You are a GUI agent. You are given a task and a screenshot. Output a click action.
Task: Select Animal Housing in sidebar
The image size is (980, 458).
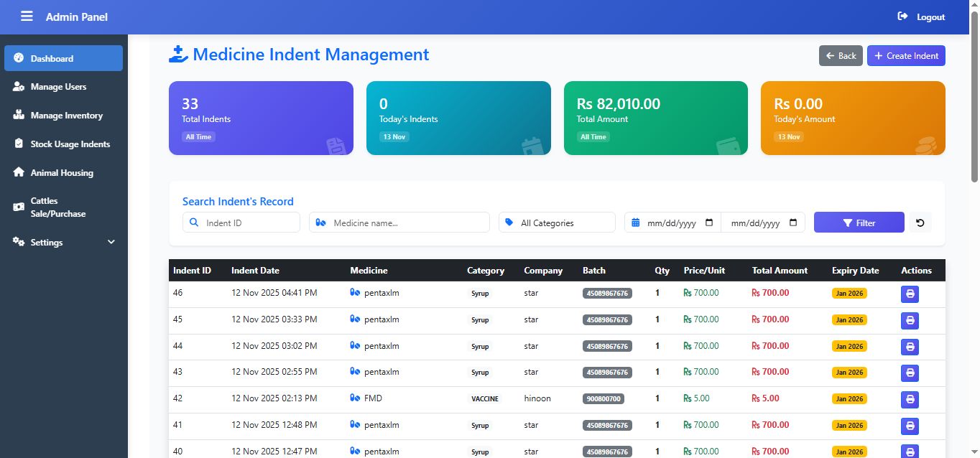[x=62, y=173]
